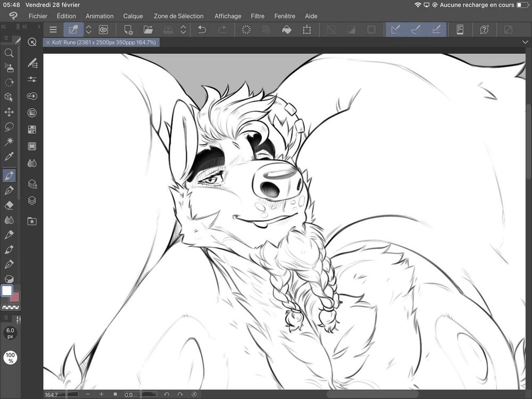Expand palette dock right-pointing arrow
The image size is (532, 399).
[x=39, y=27]
